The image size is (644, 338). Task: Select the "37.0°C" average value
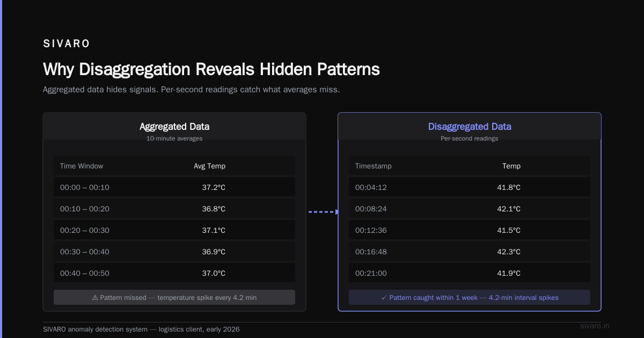[214, 273]
